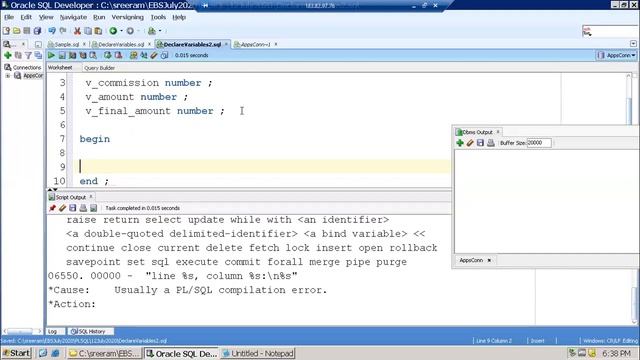This screenshot has width=640, height=360.
Task: Click the Redo arrow icon
Action: 63,31
